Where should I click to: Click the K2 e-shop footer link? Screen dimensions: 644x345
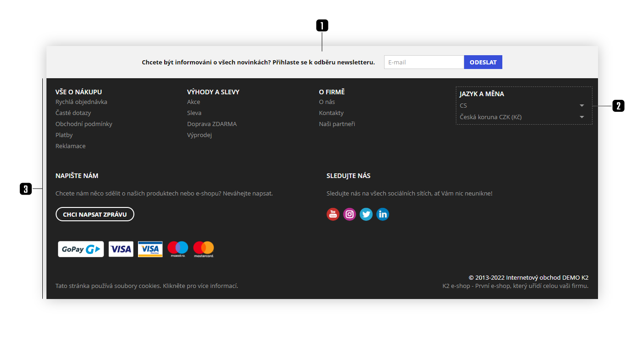pos(515,286)
